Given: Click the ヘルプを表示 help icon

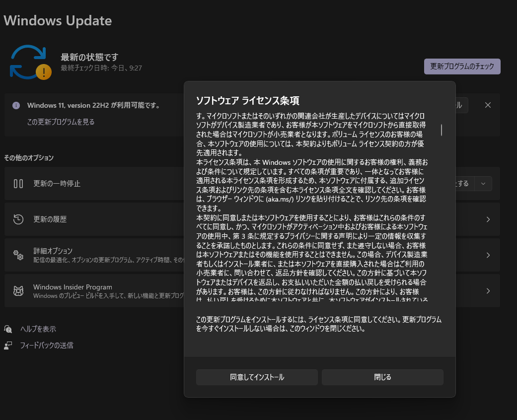Looking at the screenshot, I should point(8,329).
